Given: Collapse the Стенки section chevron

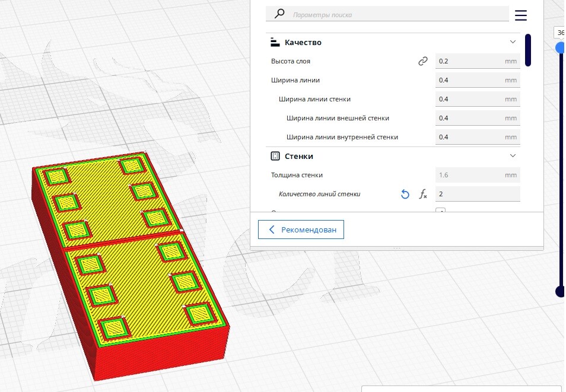Looking at the screenshot, I should [513, 155].
